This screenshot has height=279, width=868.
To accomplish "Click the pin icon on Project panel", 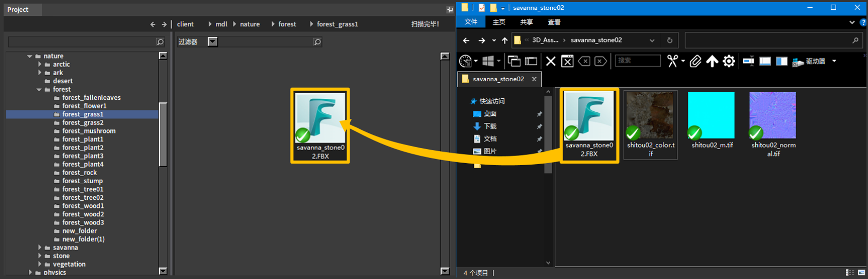I will click(449, 9).
